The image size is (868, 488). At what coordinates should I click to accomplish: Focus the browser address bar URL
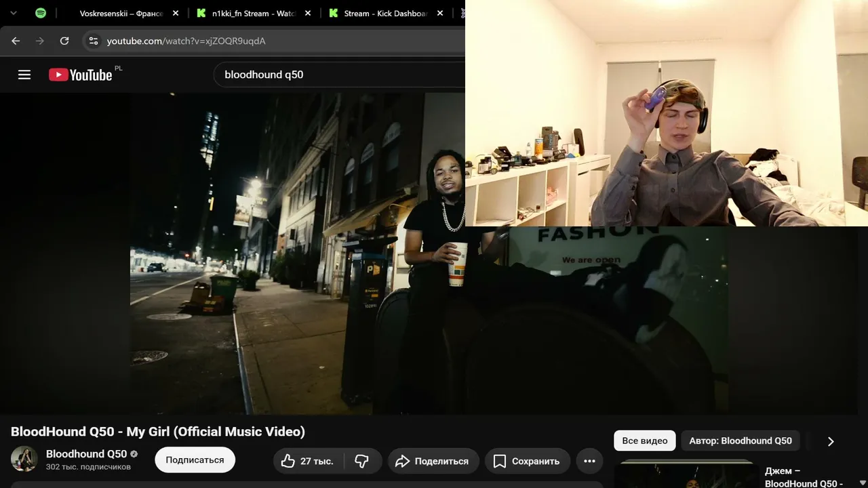point(186,41)
